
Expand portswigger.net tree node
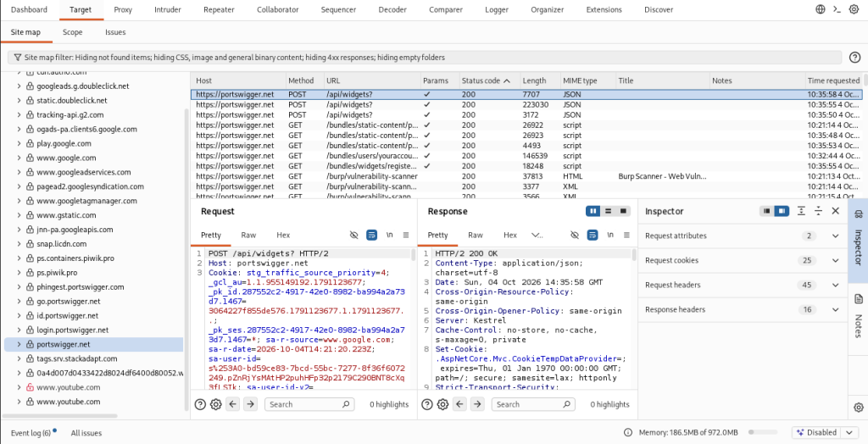click(x=19, y=344)
